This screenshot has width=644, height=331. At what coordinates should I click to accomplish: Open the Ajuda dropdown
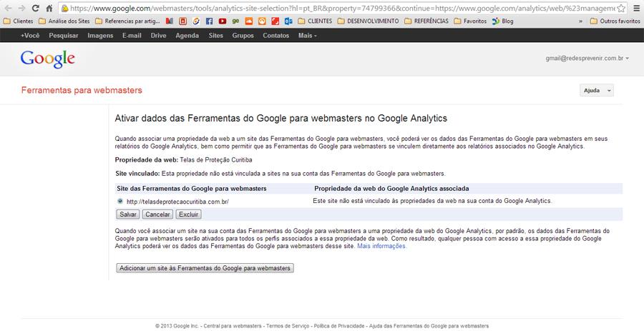coord(596,90)
